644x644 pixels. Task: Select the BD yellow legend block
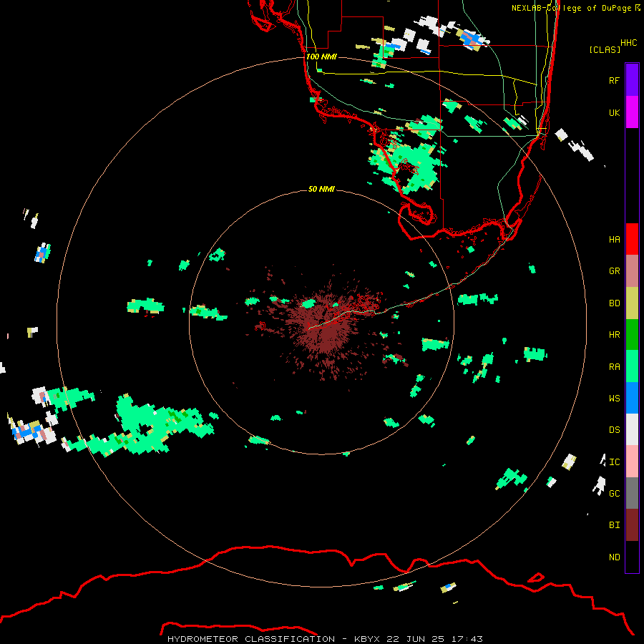click(x=632, y=303)
